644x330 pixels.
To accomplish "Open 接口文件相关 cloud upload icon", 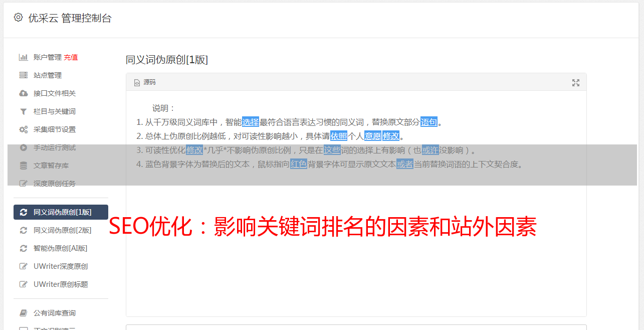I will [23, 93].
